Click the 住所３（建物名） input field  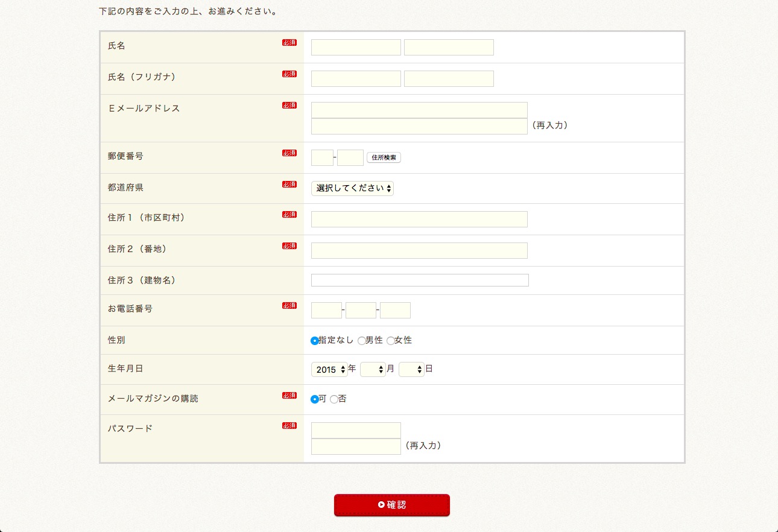pyautogui.click(x=420, y=280)
